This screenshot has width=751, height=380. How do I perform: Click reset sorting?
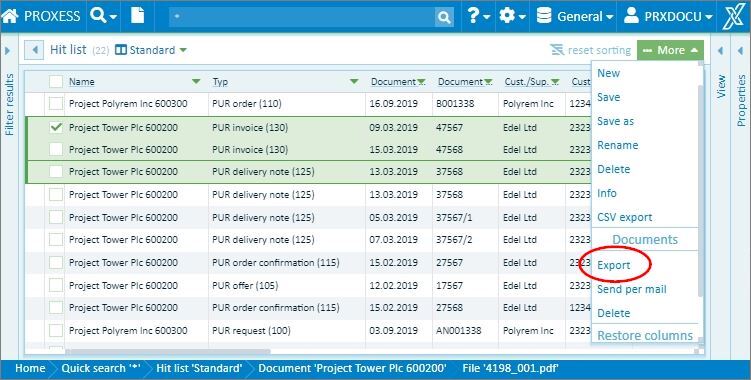coord(590,50)
